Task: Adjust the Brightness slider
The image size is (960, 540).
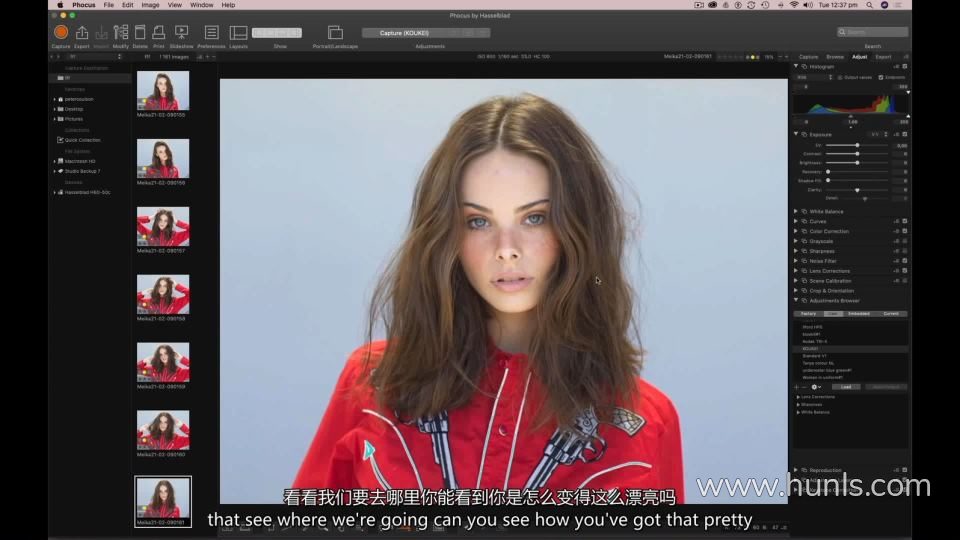Action: [x=857, y=163]
